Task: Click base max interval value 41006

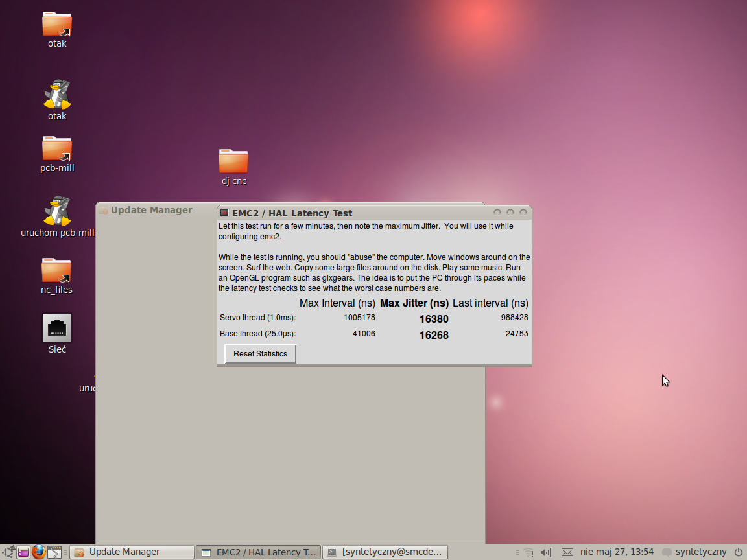Action: pos(364,334)
